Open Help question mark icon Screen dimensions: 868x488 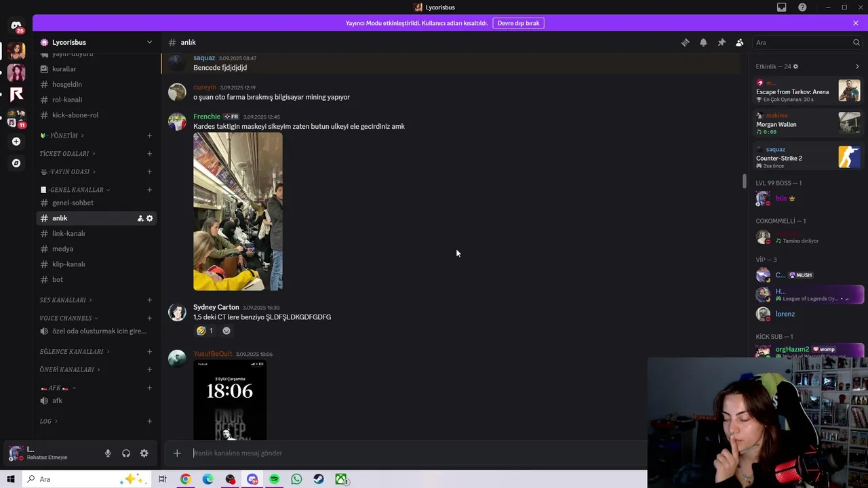pos(802,7)
